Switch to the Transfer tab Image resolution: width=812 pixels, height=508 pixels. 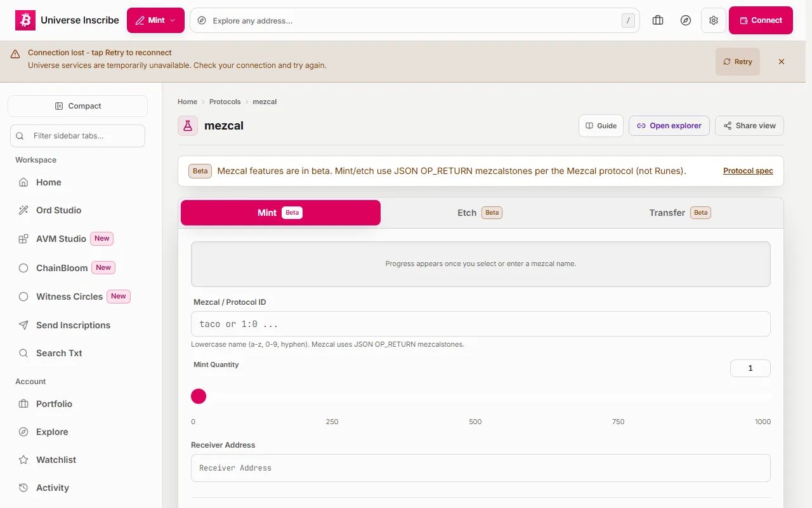coord(680,213)
